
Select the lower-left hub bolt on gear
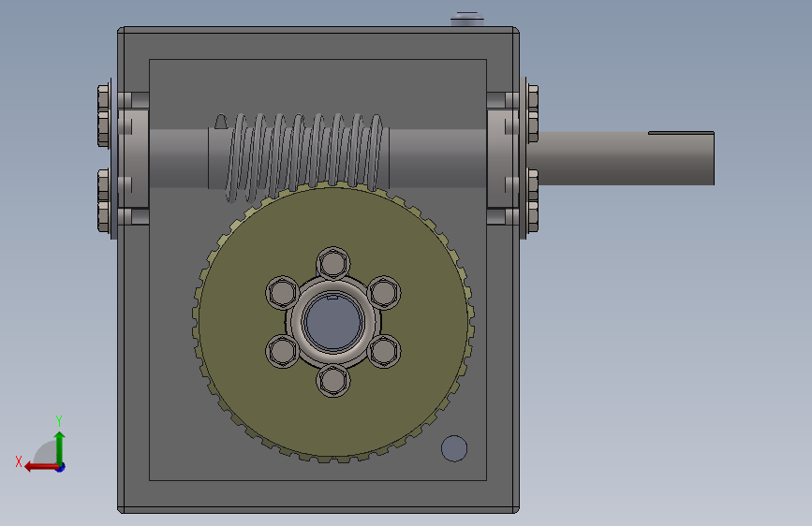tap(282, 351)
